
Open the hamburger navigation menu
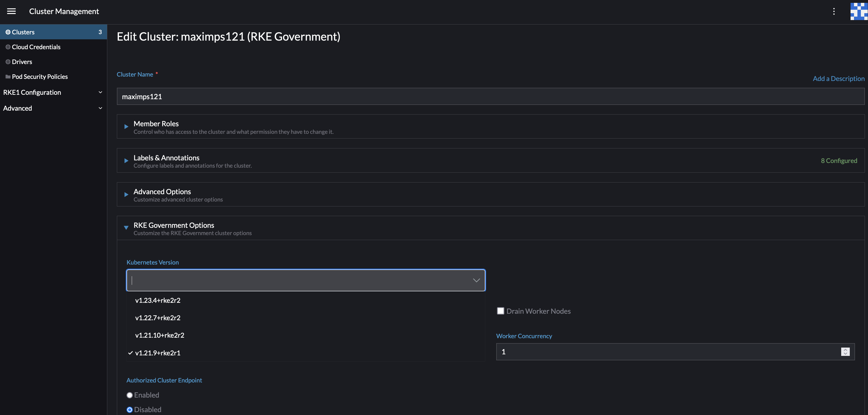pos(11,11)
